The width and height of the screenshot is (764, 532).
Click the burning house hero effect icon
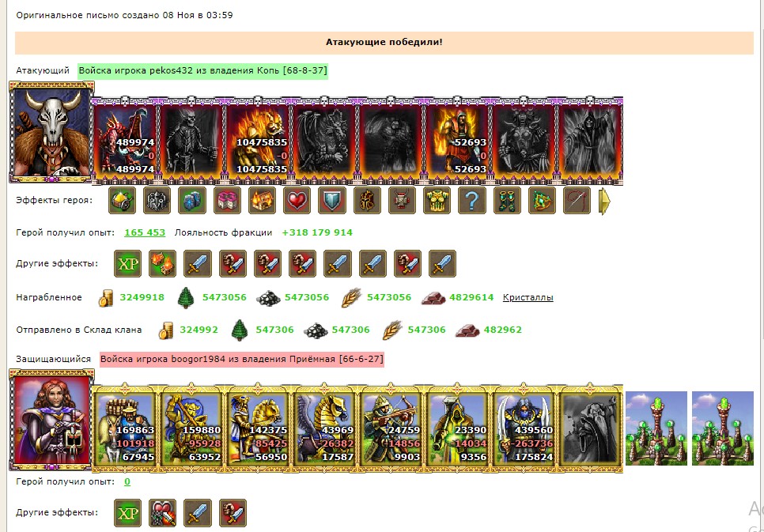[x=262, y=200]
